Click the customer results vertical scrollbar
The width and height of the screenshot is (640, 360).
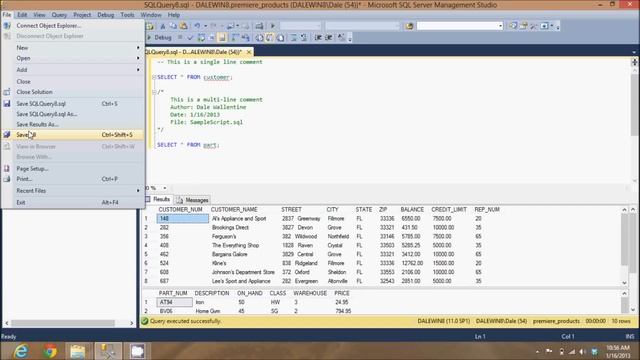[624, 246]
